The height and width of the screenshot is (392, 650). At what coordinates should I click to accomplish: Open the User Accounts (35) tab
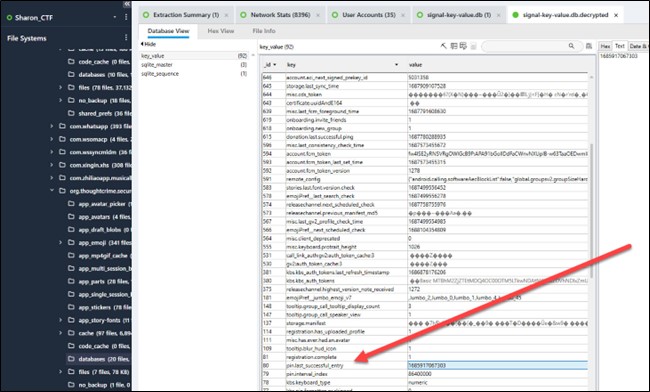point(368,15)
